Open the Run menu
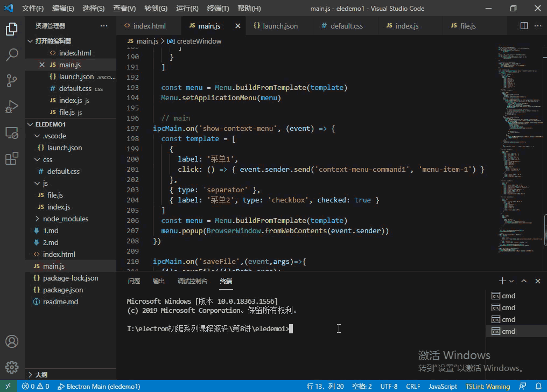Image resolution: width=547 pixels, height=392 pixels. [187, 8]
